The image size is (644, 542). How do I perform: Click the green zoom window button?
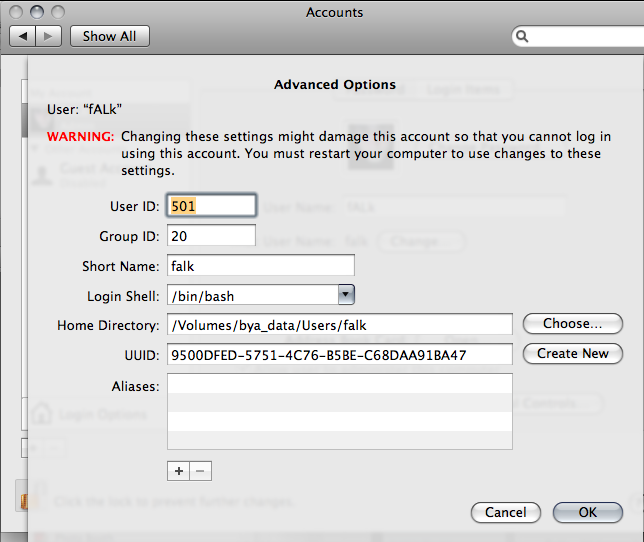tap(56, 12)
